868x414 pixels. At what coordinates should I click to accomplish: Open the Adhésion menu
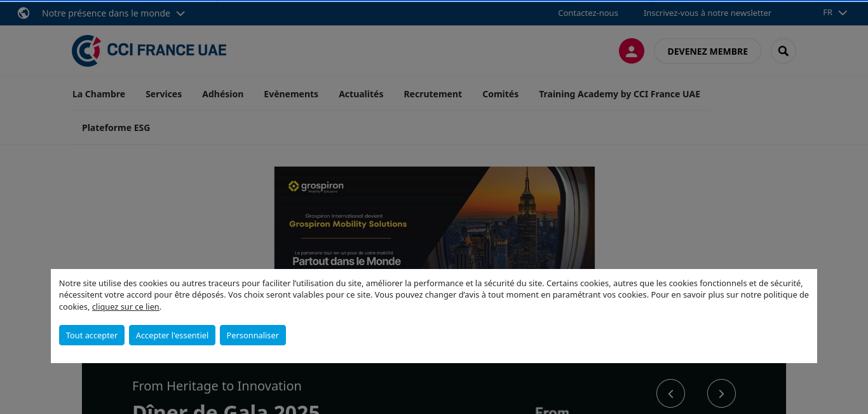point(222,94)
